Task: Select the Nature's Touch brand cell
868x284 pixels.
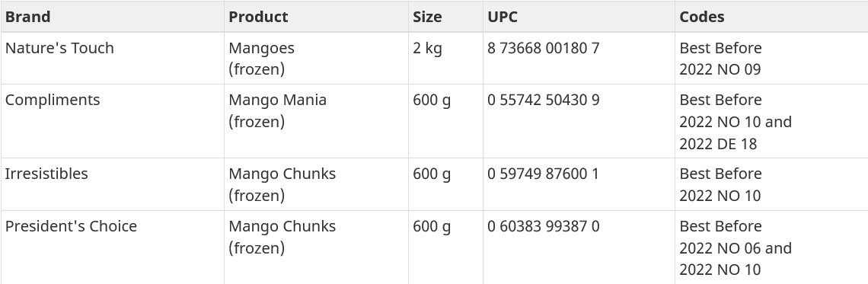Action: 112,58
